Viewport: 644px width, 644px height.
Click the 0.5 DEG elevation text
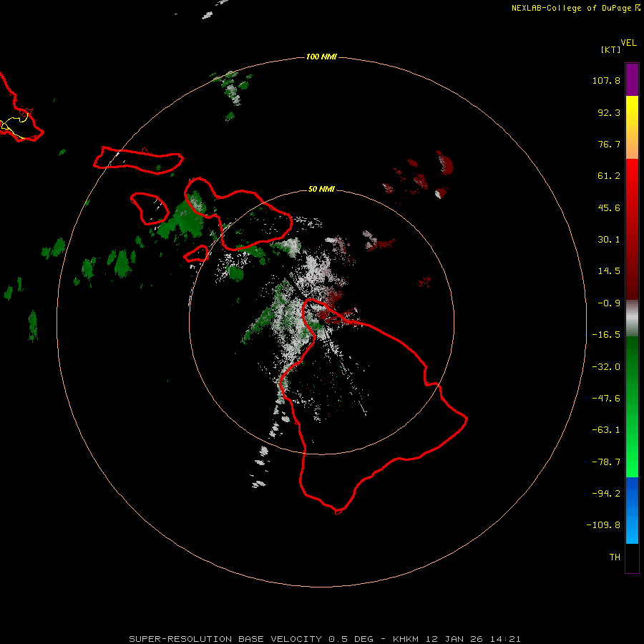point(351,639)
